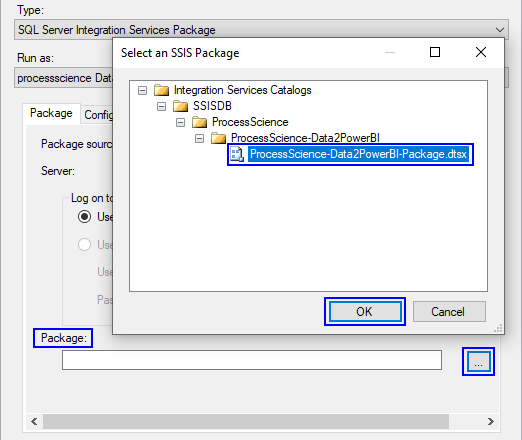Click the dtsx package file icon

237,154
